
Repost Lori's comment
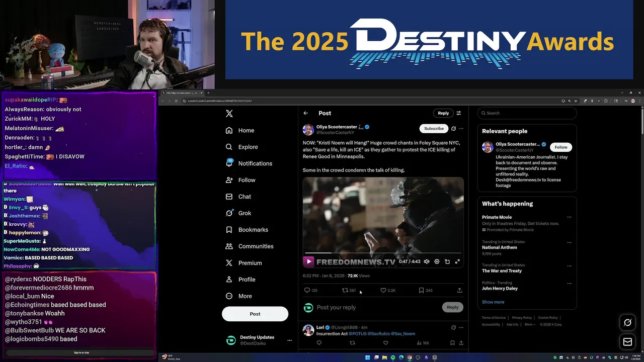352,343
